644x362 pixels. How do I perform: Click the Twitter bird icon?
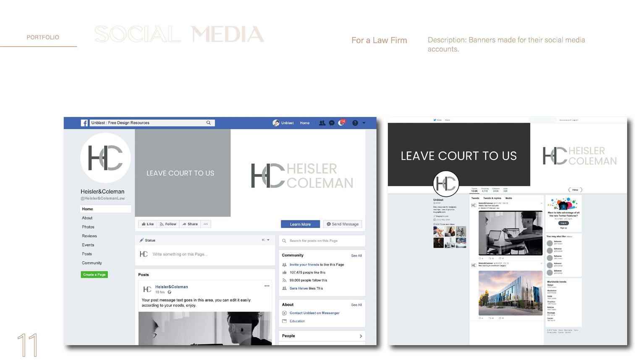point(435,120)
